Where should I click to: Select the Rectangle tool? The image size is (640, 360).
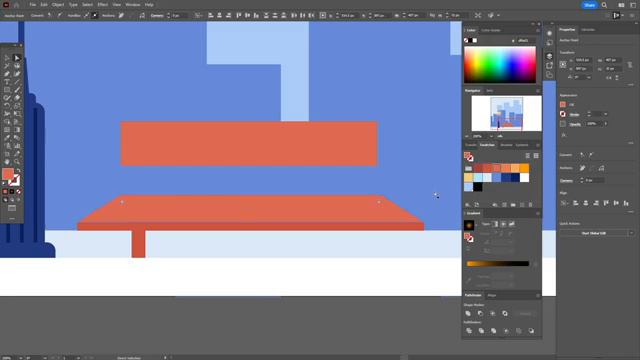pyautogui.click(x=7, y=90)
